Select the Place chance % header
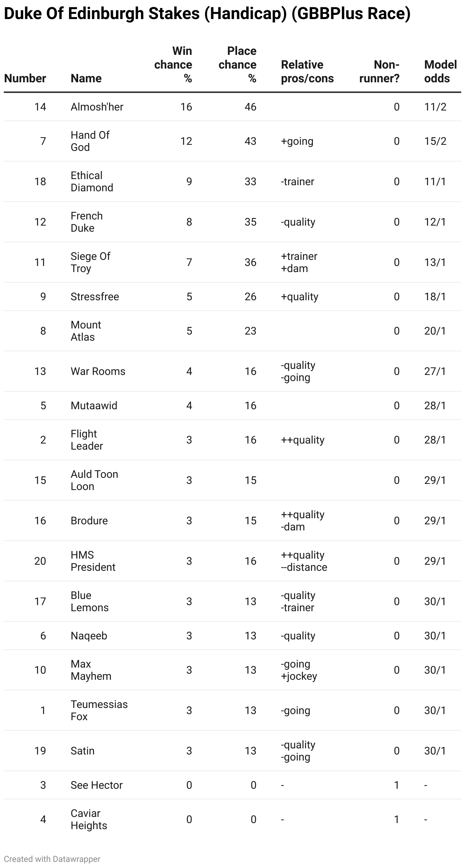 (237, 65)
